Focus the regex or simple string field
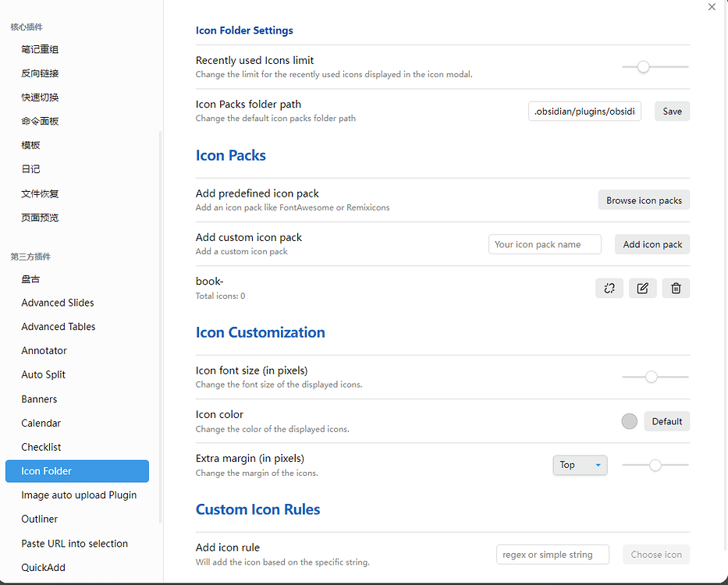 (552, 555)
